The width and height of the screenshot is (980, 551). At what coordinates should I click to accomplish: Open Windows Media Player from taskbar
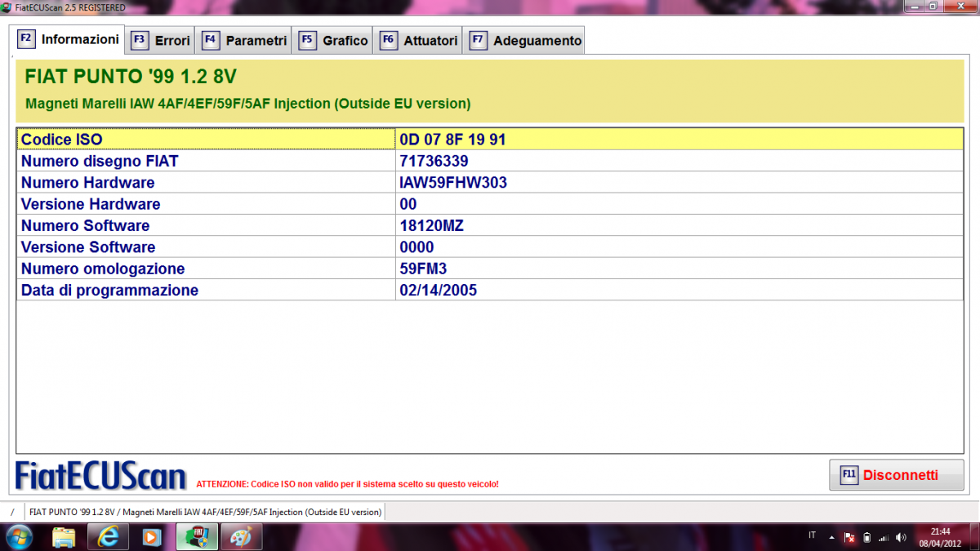tap(151, 537)
